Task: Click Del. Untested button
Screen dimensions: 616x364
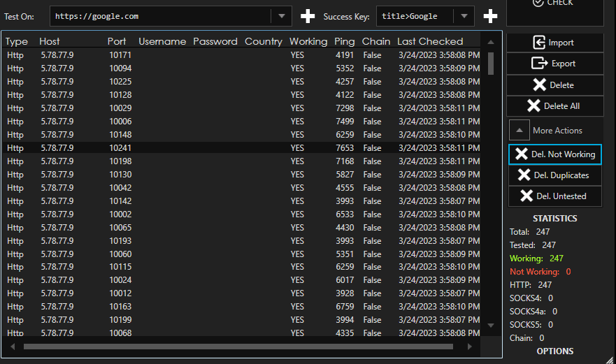Action: [x=554, y=196]
